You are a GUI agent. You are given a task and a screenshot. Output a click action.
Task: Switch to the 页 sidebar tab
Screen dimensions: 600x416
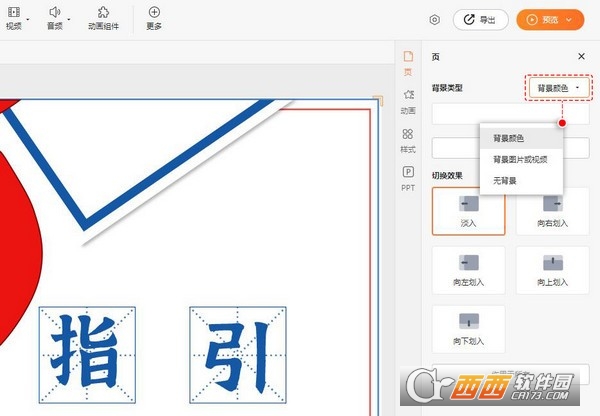[x=407, y=63]
